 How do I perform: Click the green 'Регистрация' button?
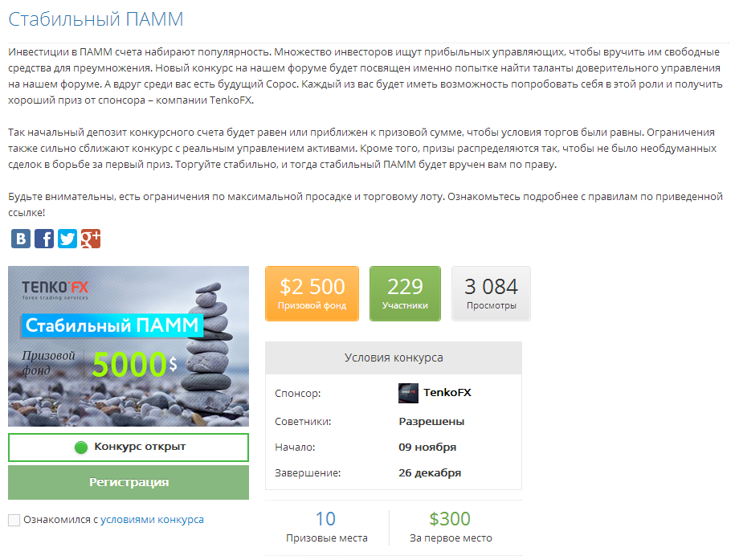point(129,482)
